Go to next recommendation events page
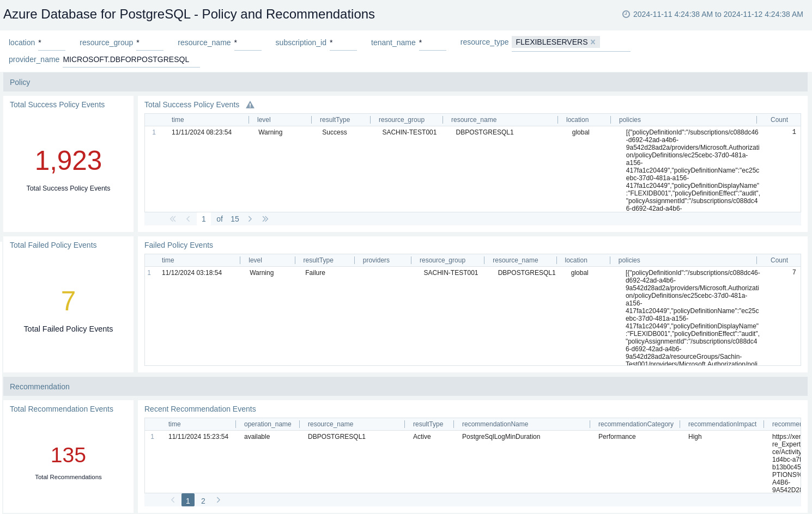812x514 pixels. pyautogui.click(x=219, y=500)
